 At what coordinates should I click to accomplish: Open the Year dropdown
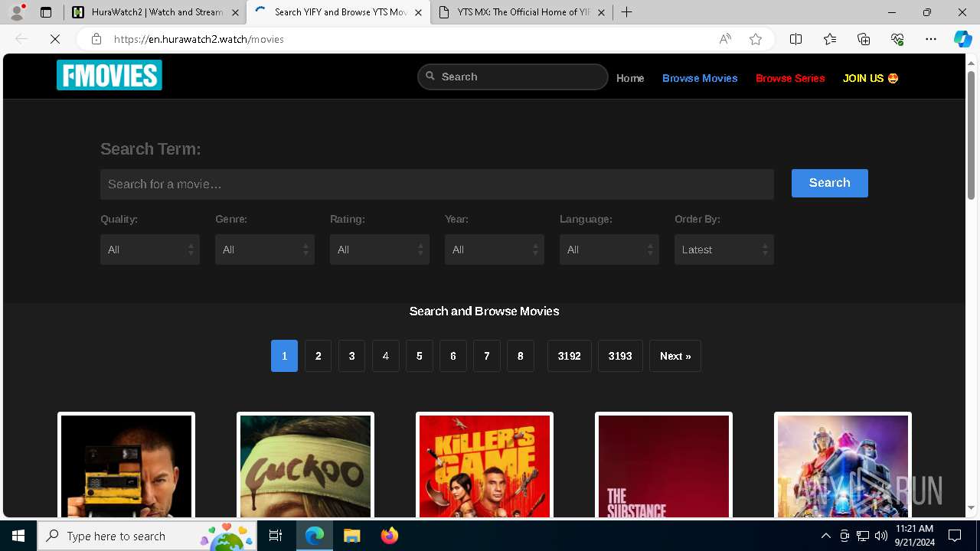[x=495, y=249]
